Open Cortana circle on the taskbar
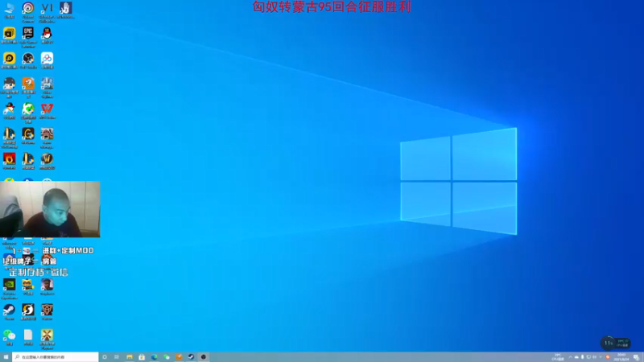 click(x=105, y=357)
